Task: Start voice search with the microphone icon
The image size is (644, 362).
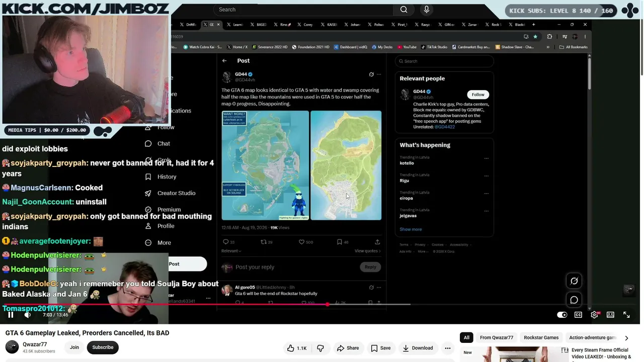Action: 427,10
